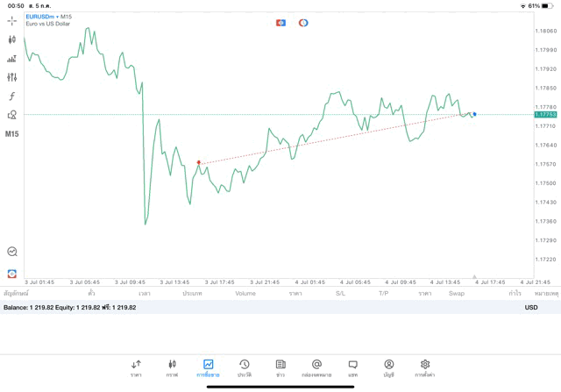Click the Volume column header
This screenshot has width=561, height=392.
coord(245,293)
